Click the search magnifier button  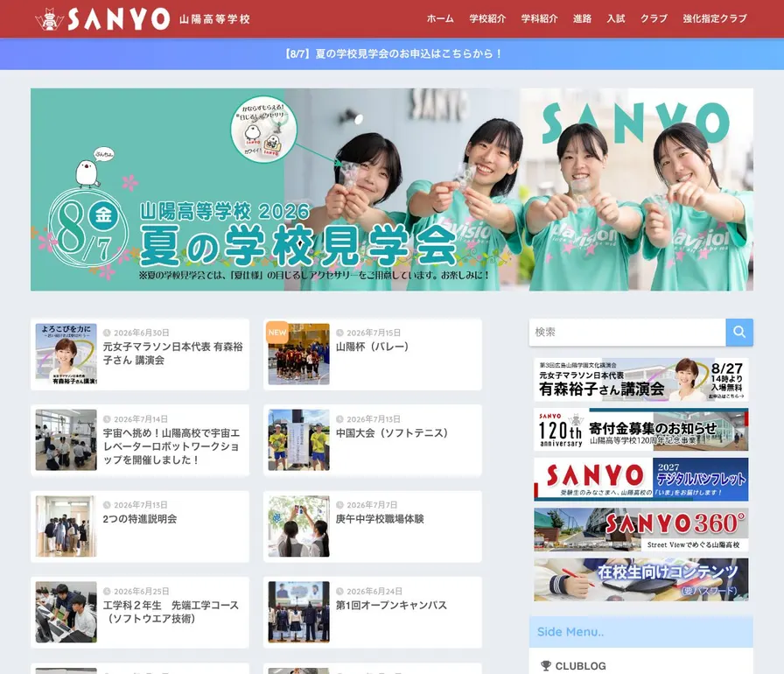[739, 332]
